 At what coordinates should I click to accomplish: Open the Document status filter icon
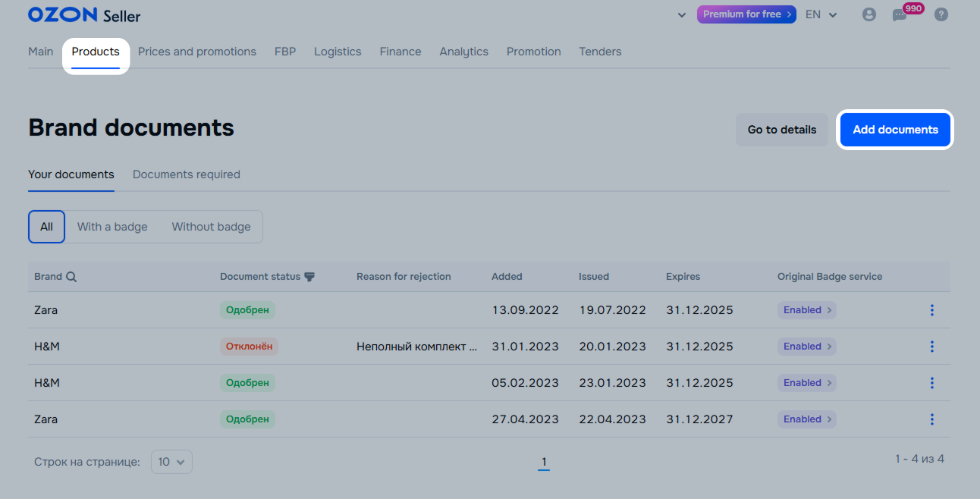click(309, 277)
